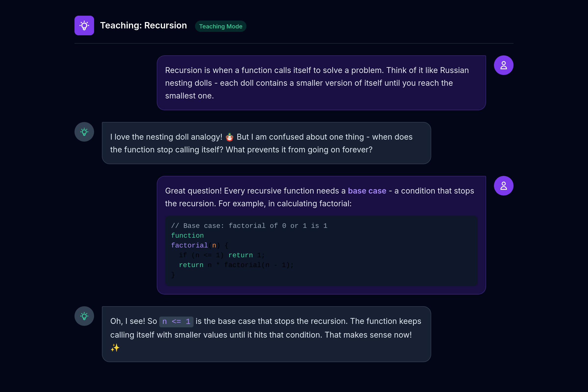Click the nesting doll emoji in the chat

[229, 137]
